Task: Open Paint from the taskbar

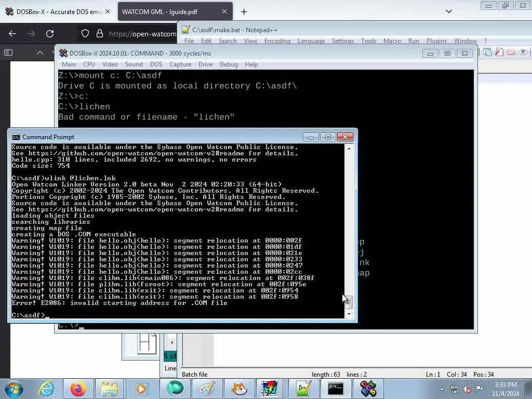Action: 207,389
